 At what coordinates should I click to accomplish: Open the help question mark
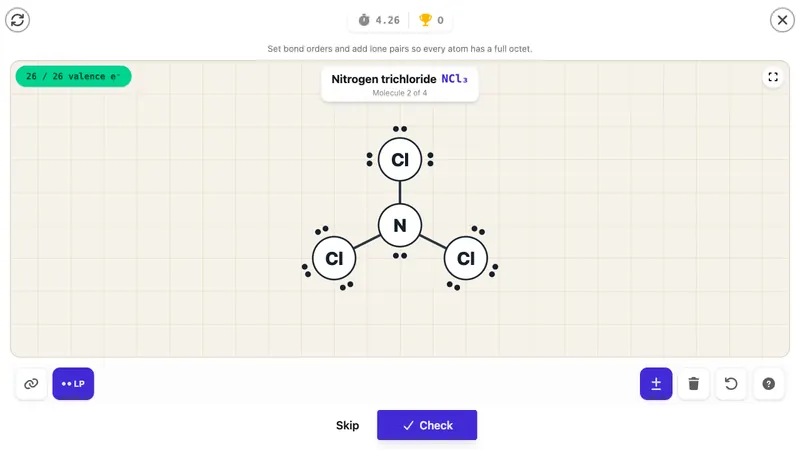point(768,384)
